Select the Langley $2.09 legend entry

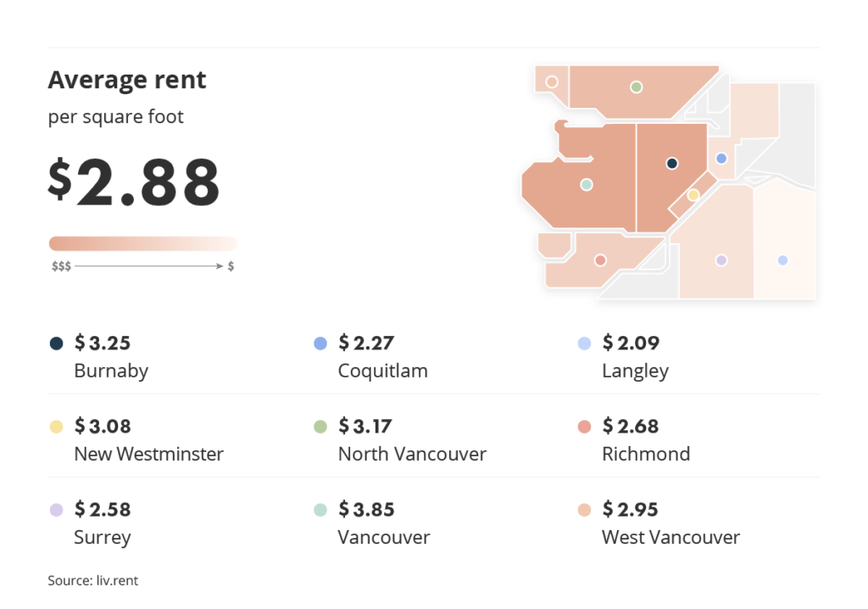pyautogui.click(x=623, y=356)
